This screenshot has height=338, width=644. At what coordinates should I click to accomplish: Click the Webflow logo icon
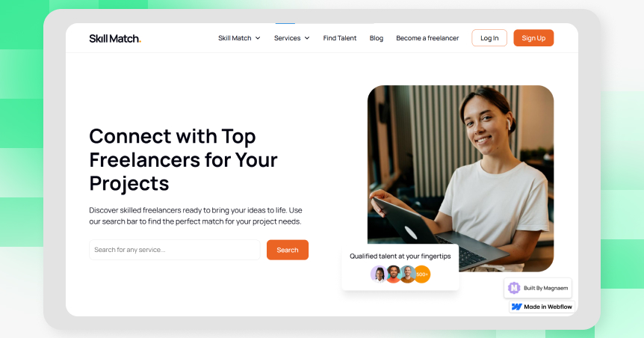click(517, 307)
